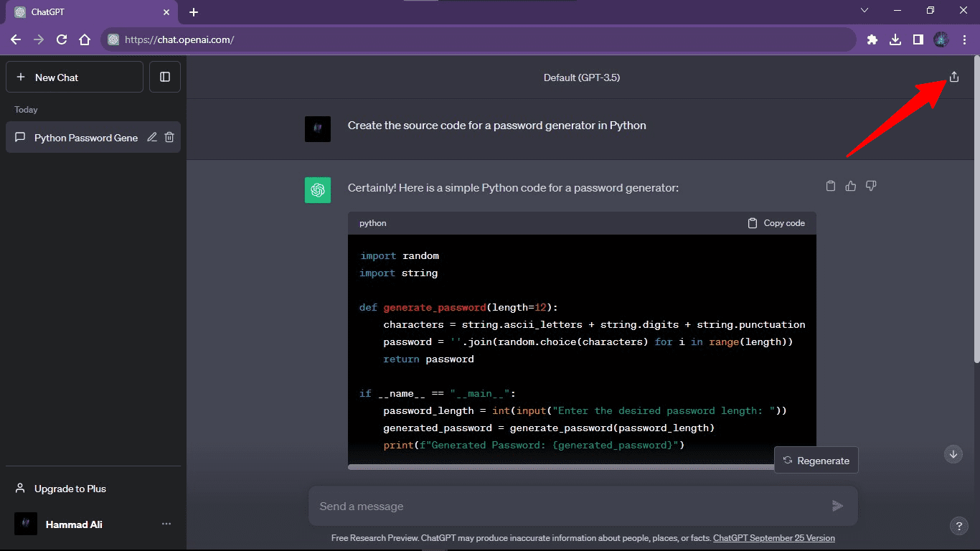Viewport: 980px width, 551px height.
Task: Copy the assistant response to clipboard
Action: pyautogui.click(x=831, y=186)
